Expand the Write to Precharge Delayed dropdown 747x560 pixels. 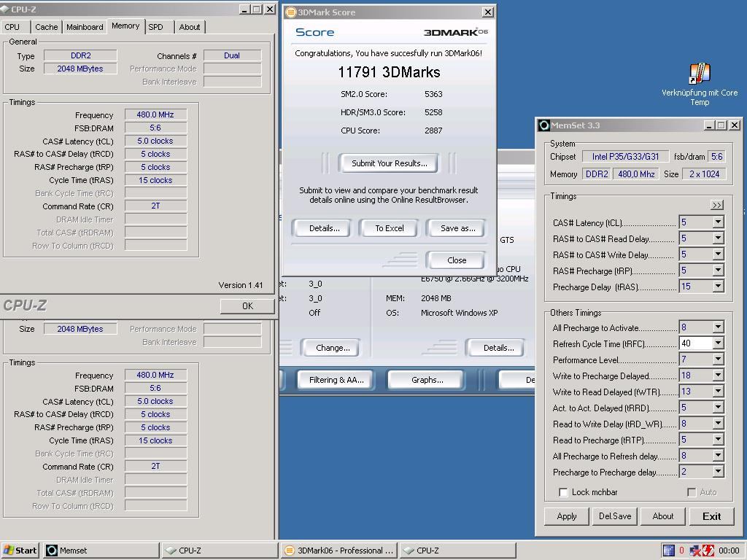click(718, 376)
